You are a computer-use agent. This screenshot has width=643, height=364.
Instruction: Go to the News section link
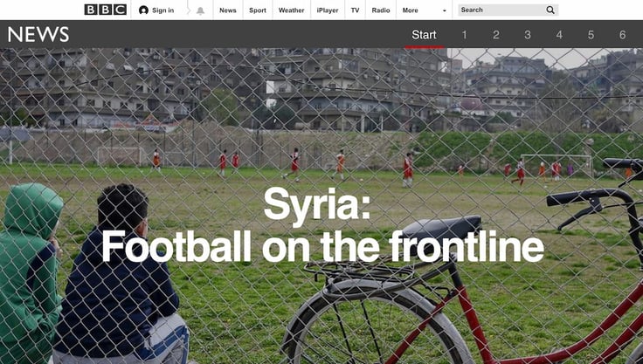(228, 10)
